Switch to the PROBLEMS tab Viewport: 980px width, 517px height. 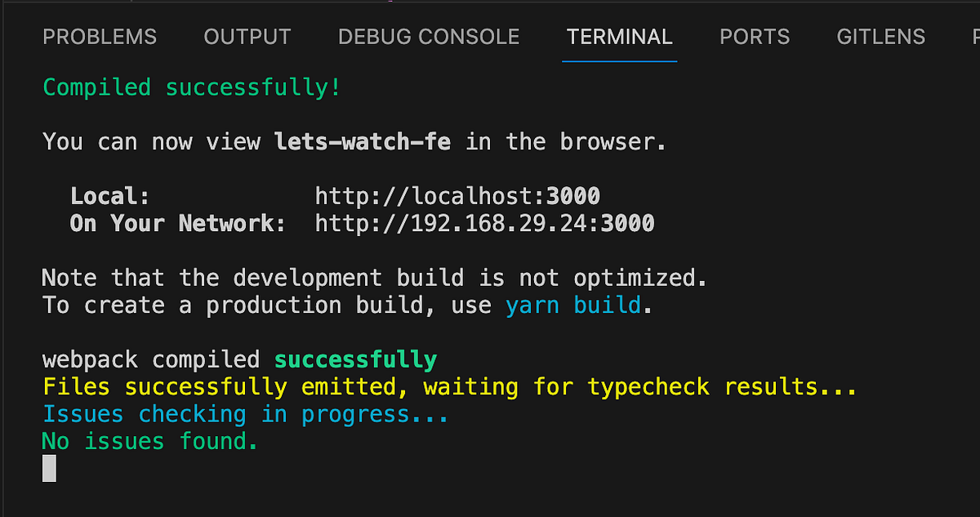(100, 37)
